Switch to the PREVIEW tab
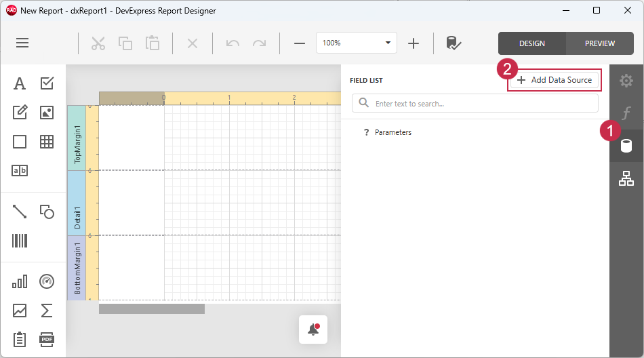Image resolution: width=644 pixels, height=358 pixels. click(600, 43)
